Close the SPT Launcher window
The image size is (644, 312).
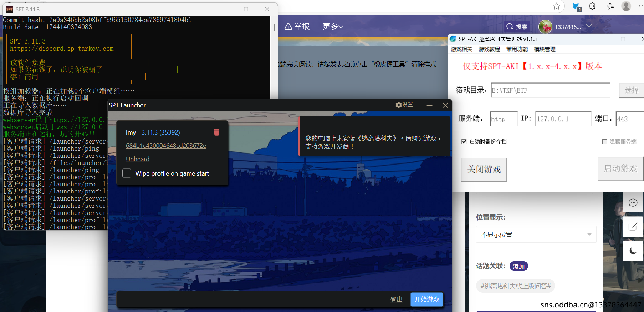point(445,105)
